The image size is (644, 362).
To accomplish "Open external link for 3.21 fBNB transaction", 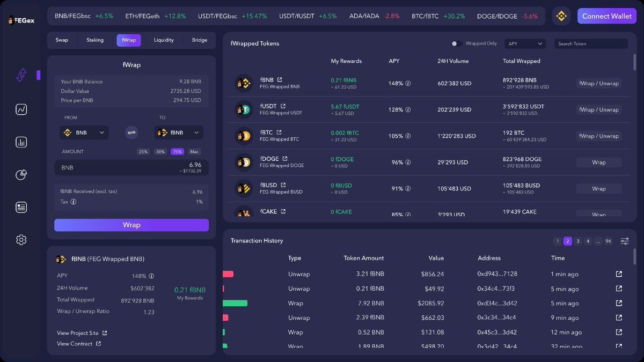I will tap(619, 274).
